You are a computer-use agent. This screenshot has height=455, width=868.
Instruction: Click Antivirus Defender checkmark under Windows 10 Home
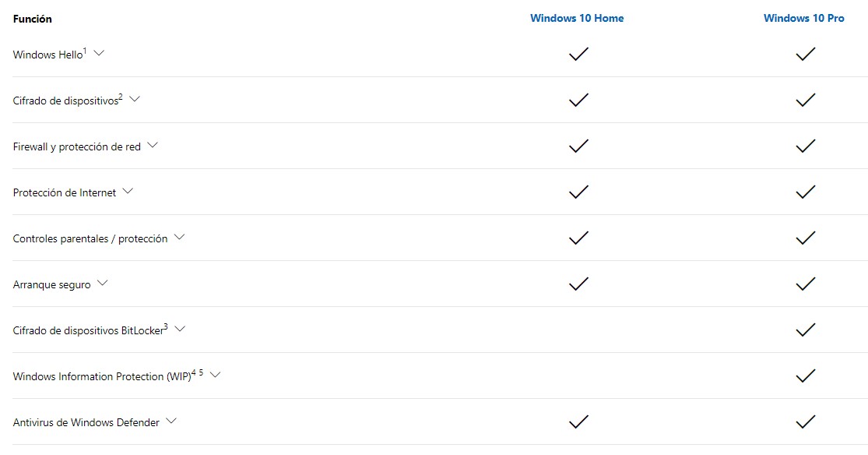pos(578,421)
